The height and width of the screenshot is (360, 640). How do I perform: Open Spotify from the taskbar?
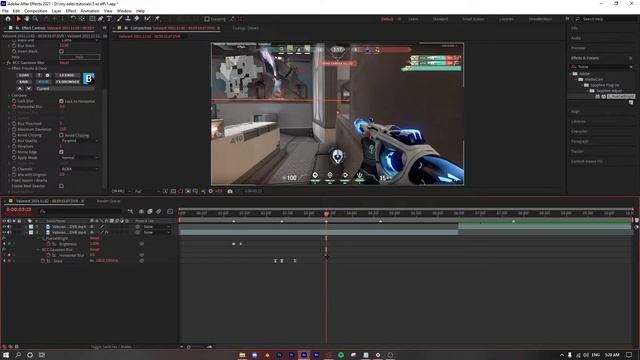[x=341, y=355]
